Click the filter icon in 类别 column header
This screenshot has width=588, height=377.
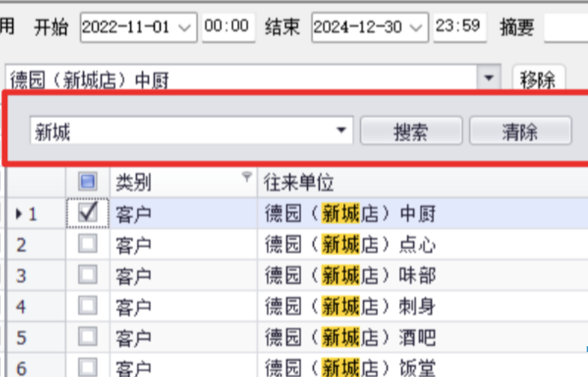click(x=247, y=176)
